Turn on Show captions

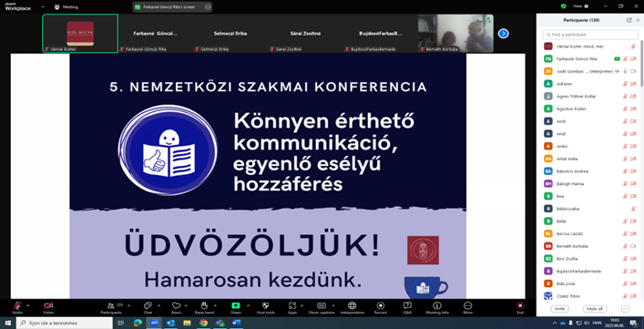pos(322,308)
